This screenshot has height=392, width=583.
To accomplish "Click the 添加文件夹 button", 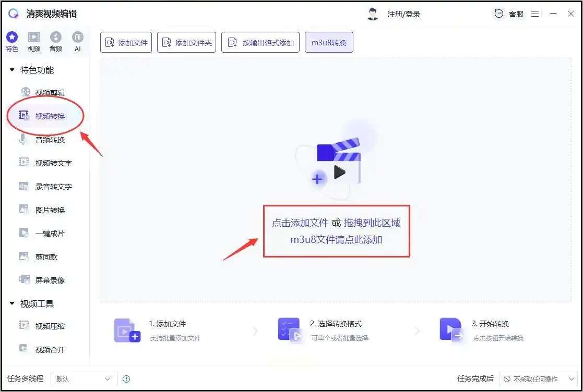I will click(187, 42).
